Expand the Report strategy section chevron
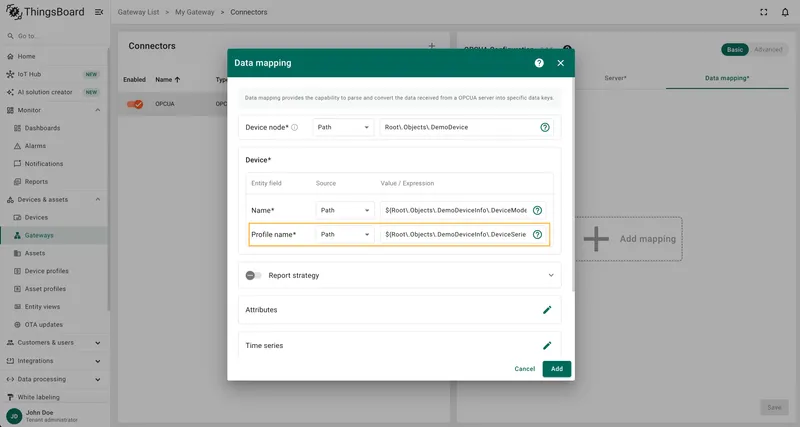The image size is (800, 427). [551, 275]
